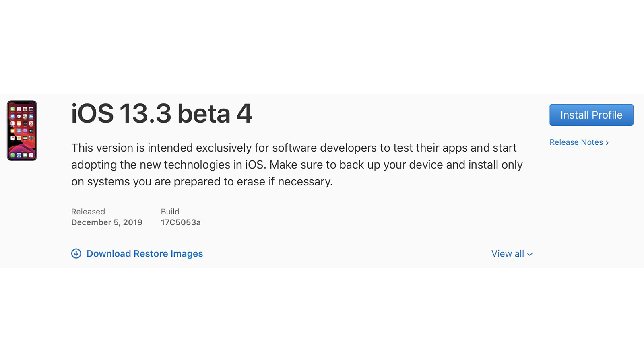Click the circled download arrow icon
Screen dimensions: 644x362
pos(76,253)
